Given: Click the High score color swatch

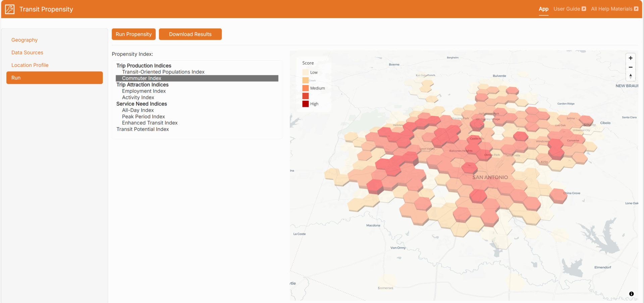Looking at the screenshot, I should tap(305, 104).
